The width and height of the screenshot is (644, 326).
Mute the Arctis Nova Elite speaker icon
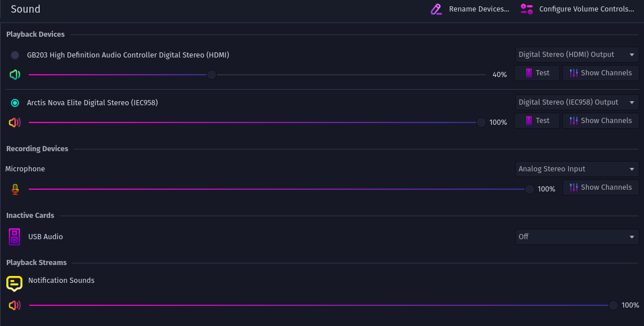(x=15, y=122)
